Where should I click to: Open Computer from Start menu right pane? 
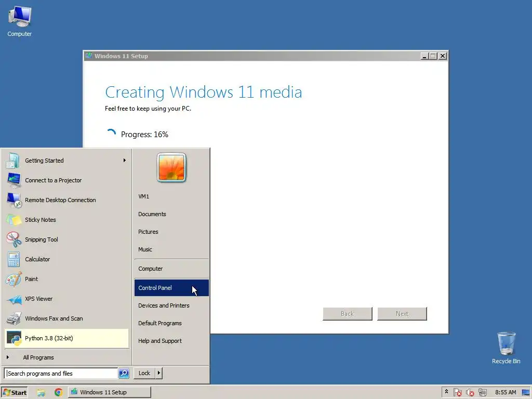171,269
